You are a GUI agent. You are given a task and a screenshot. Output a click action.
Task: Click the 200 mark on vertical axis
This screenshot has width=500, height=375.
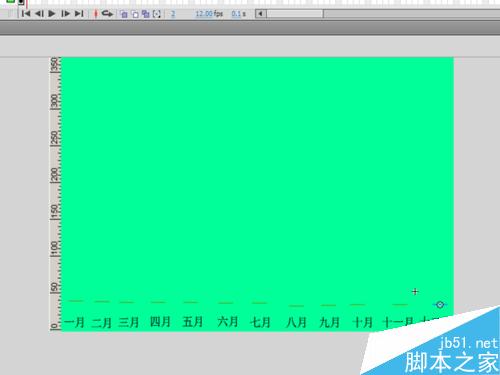click(x=54, y=175)
